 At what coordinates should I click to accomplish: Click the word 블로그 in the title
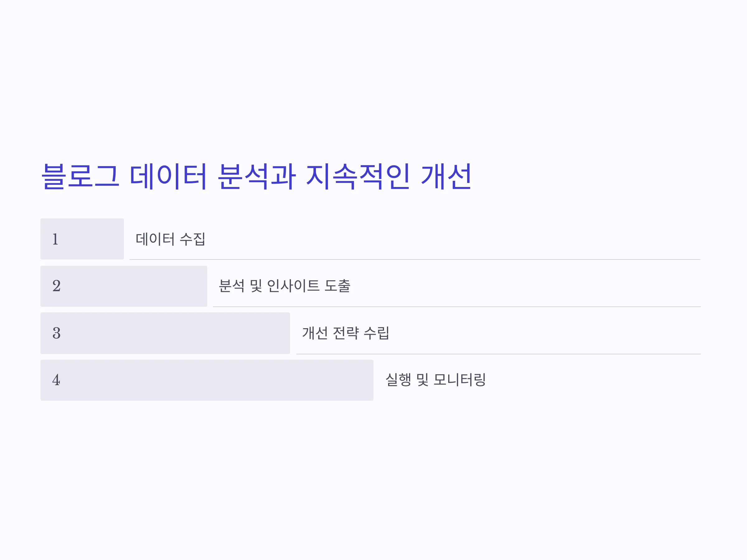tap(80, 176)
